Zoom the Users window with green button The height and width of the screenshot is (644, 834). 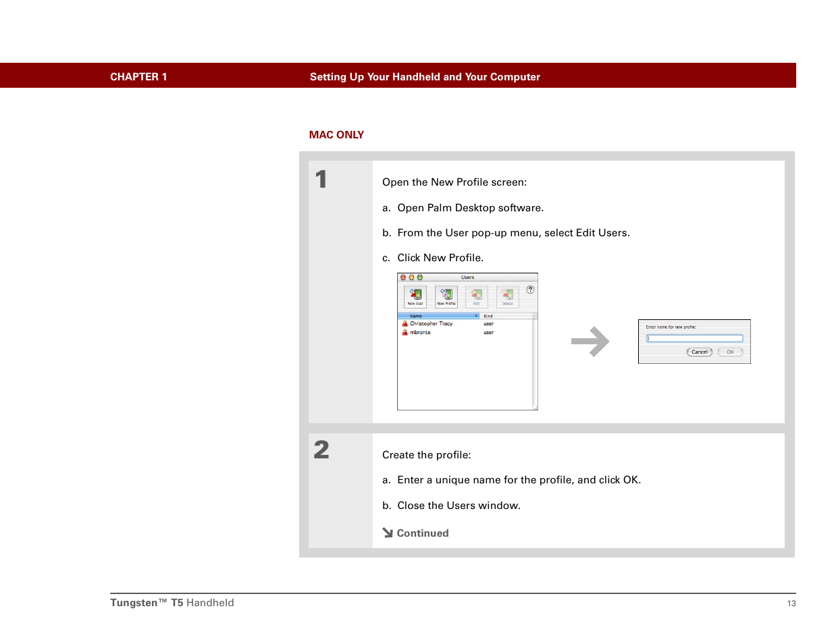click(x=419, y=277)
